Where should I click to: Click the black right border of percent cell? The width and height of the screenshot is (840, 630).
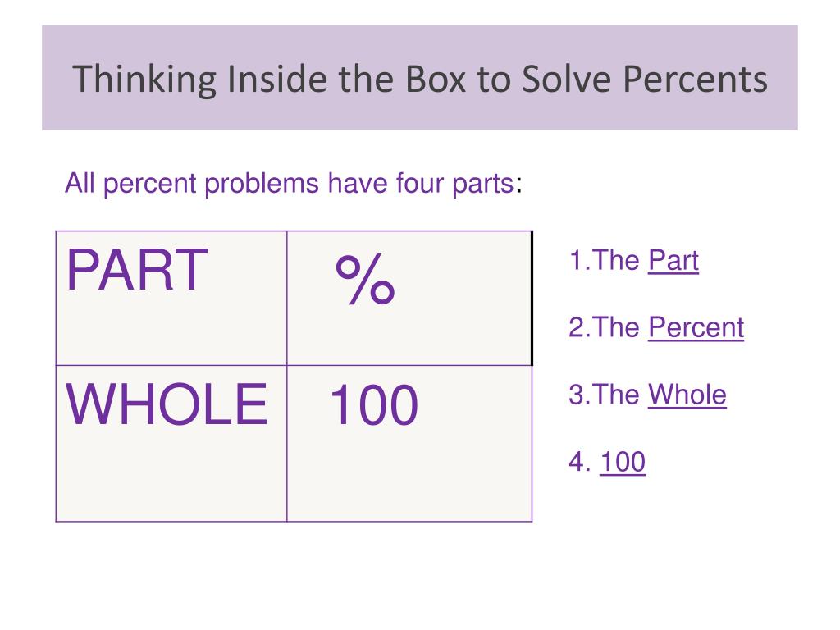(x=532, y=299)
